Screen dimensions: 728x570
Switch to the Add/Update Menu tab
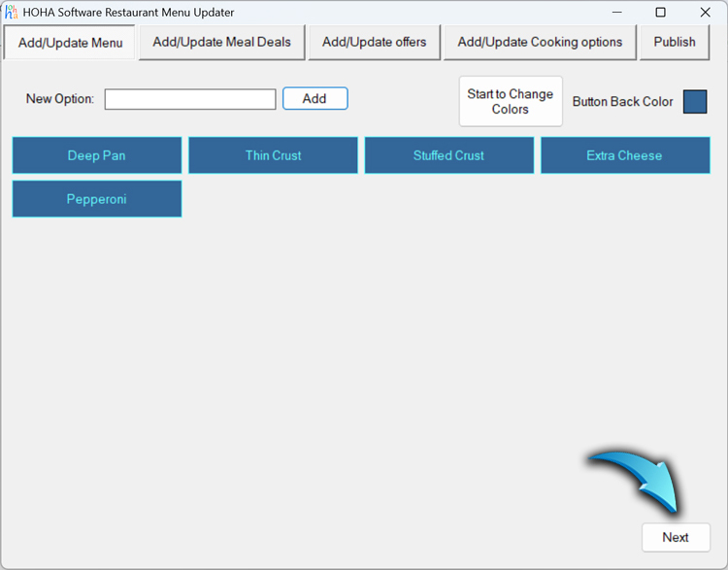70,43
